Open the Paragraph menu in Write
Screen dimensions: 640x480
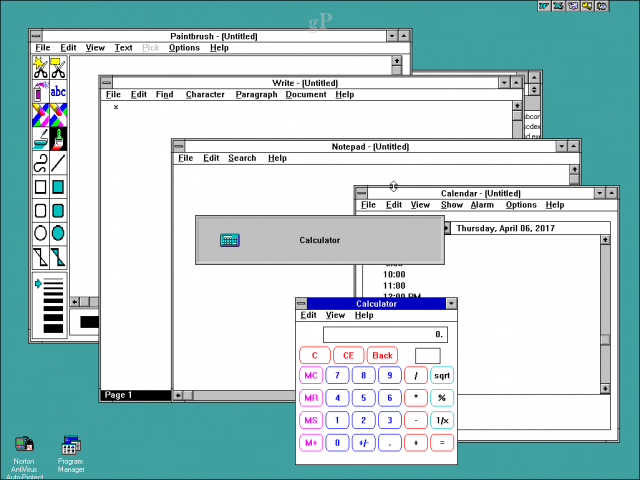coord(256,95)
